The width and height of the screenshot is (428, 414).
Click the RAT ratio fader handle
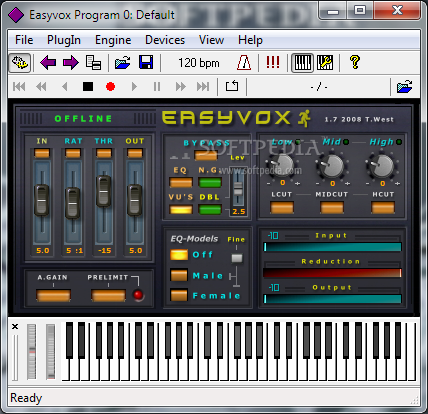73,203
